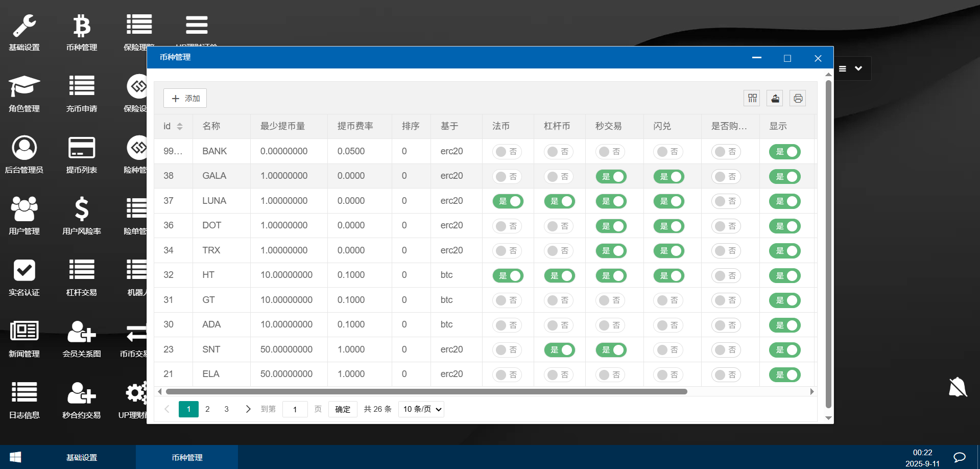Open the 10 条/页 page size dropdown
Screen dimensions: 980x469
pos(421,409)
